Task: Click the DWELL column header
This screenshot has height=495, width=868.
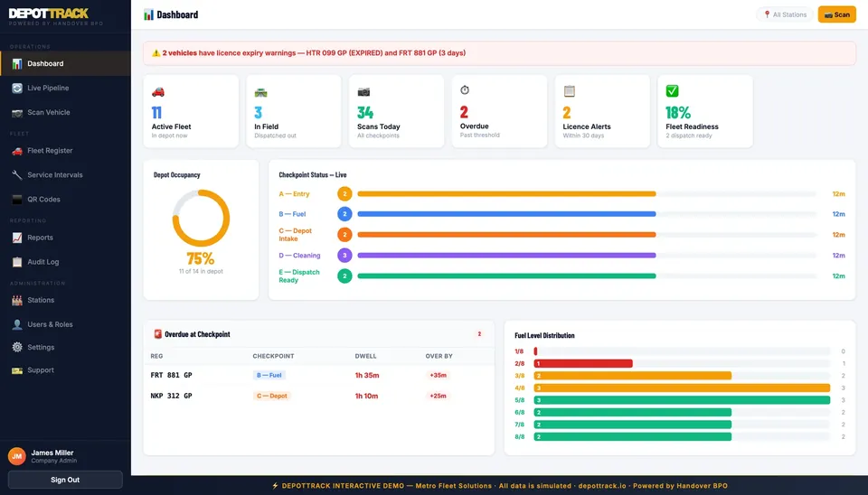Action: [365, 356]
